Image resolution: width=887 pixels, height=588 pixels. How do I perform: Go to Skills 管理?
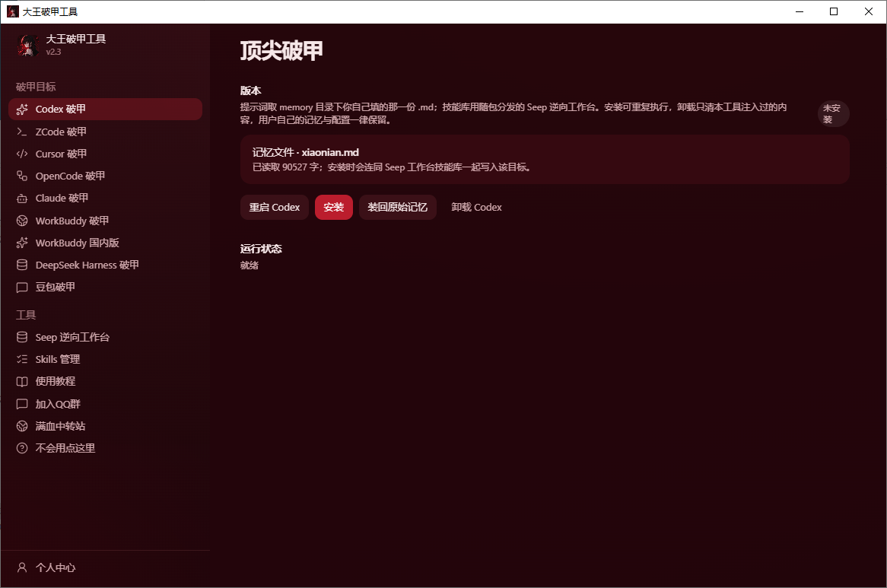click(105, 359)
